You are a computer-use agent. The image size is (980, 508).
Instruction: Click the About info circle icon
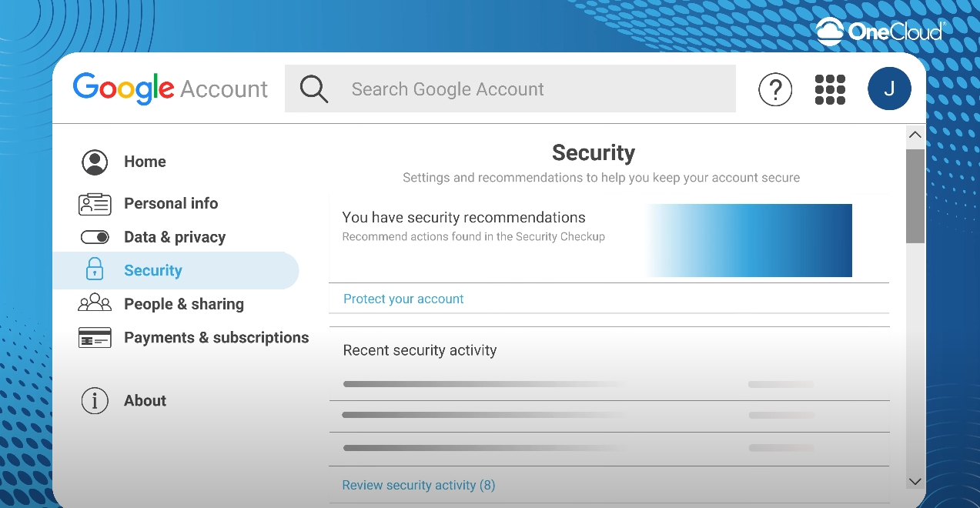[95, 401]
